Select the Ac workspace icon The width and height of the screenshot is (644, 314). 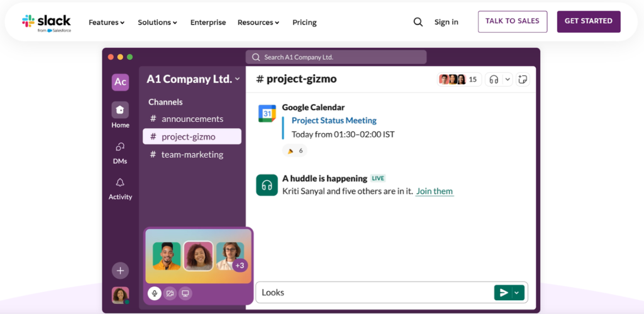coord(120,82)
